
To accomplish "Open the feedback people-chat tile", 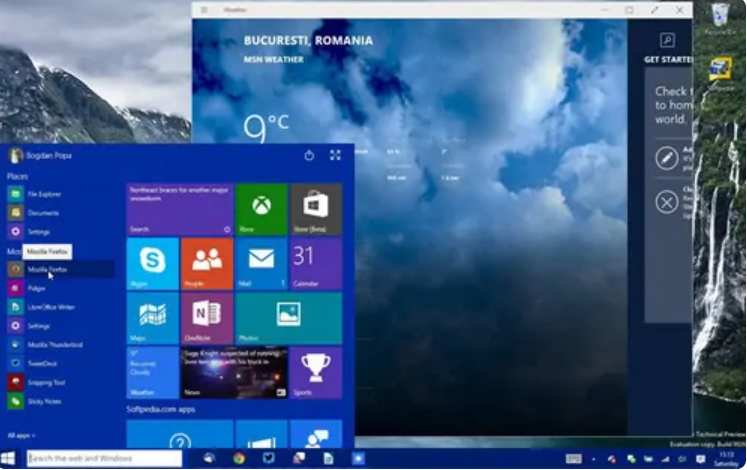I will click(316, 434).
